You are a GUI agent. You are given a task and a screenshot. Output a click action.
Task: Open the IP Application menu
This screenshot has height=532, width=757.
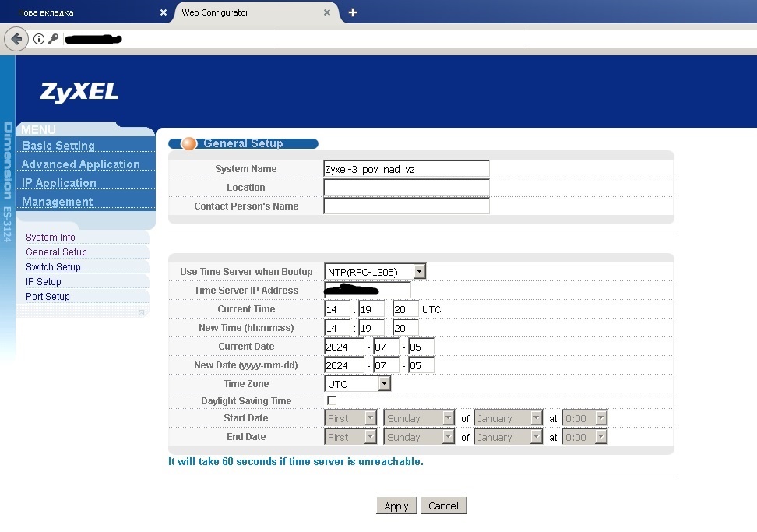59,183
